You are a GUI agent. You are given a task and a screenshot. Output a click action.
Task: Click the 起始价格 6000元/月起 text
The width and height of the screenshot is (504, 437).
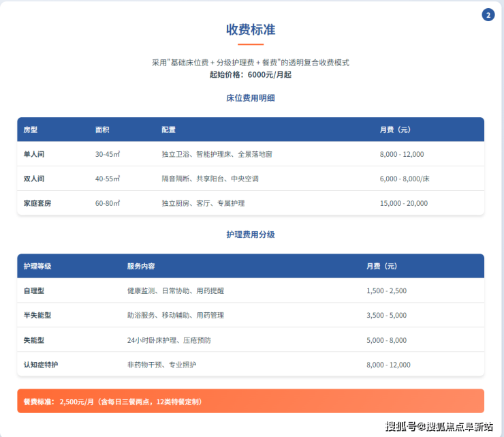(x=251, y=74)
